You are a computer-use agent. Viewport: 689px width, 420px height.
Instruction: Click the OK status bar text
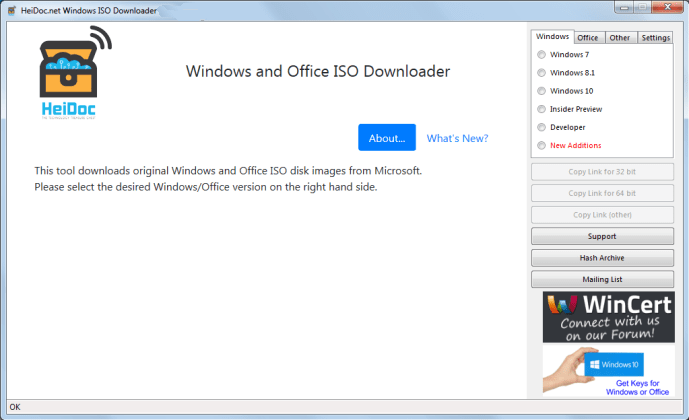coord(15,407)
